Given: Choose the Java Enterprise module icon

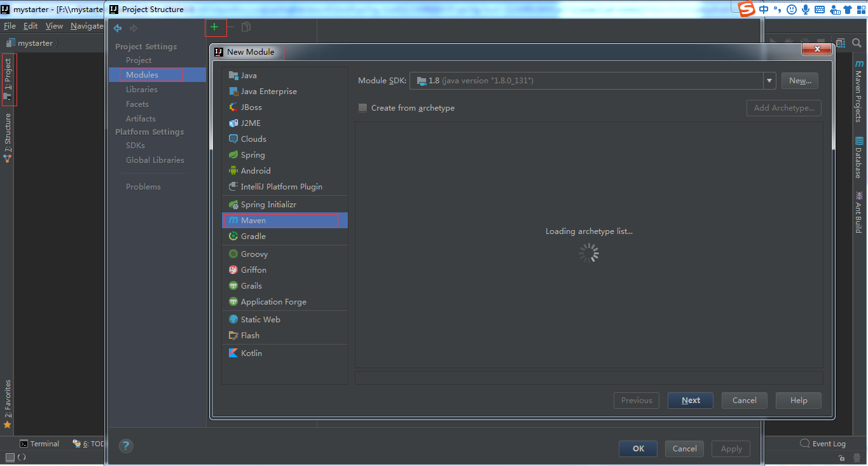Looking at the screenshot, I should pos(233,92).
